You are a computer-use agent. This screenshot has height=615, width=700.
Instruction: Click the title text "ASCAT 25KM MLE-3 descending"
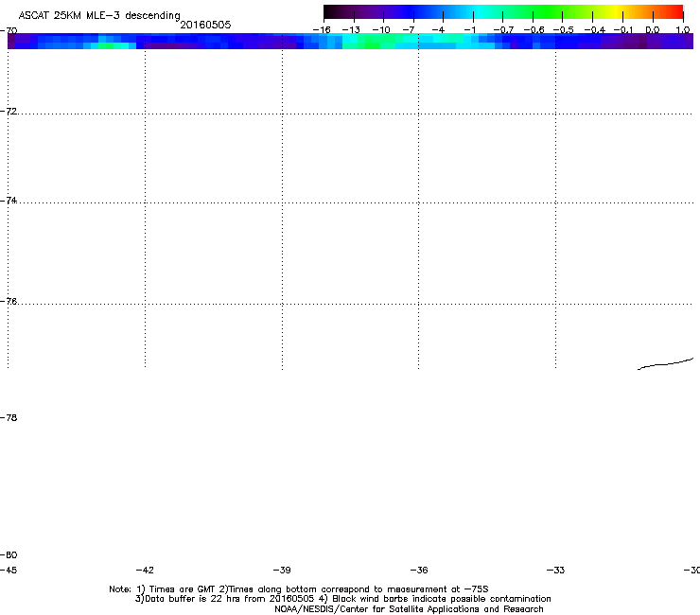[99, 15]
